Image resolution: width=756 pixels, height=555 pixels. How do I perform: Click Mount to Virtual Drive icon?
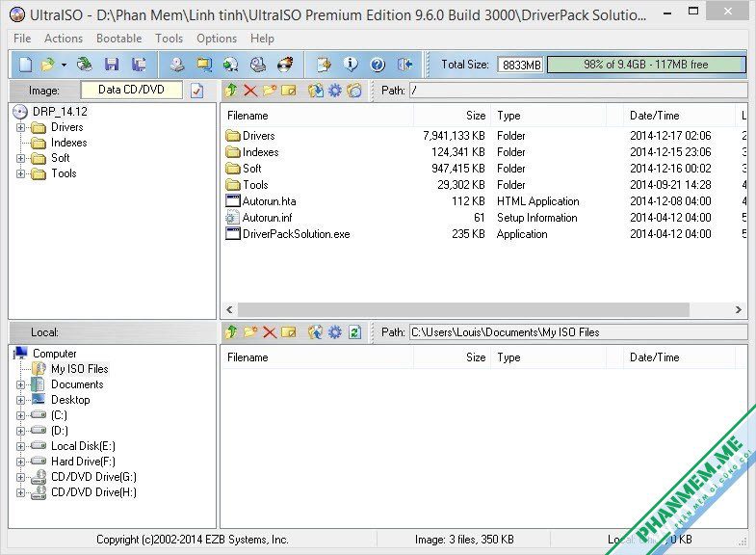pos(258,65)
